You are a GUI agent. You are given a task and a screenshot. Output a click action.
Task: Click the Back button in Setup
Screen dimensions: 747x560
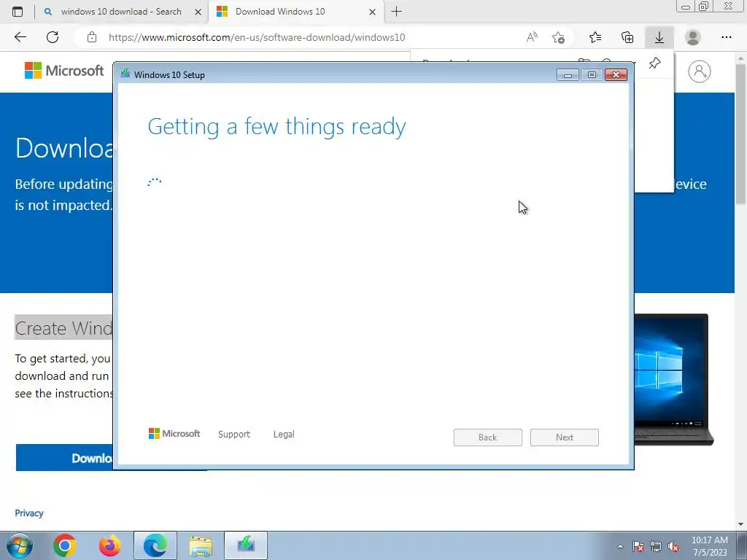pyautogui.click(x=488, y=437)
